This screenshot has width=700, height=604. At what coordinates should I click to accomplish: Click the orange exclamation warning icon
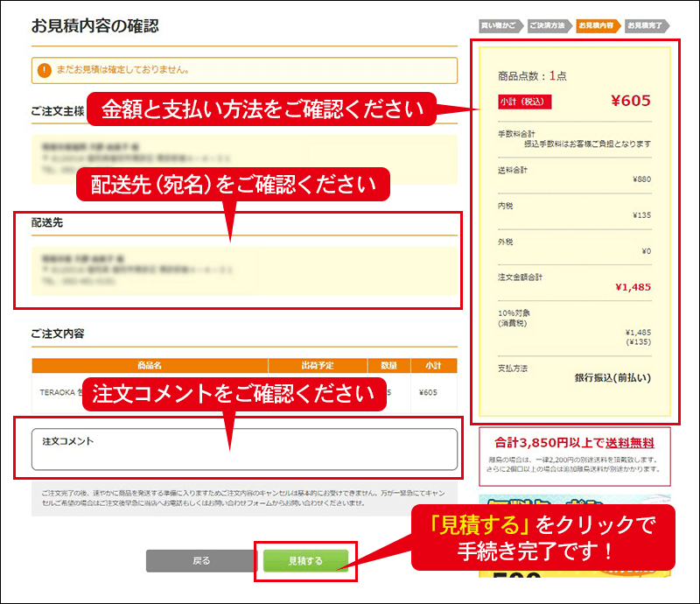(45, 70)
